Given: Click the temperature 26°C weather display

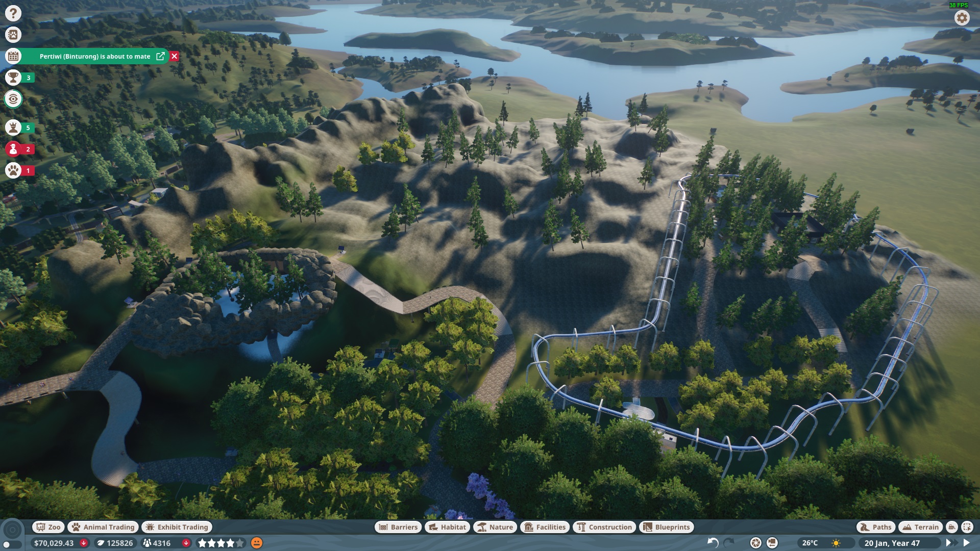Looking at the screenshot, I should pos(810,543).
